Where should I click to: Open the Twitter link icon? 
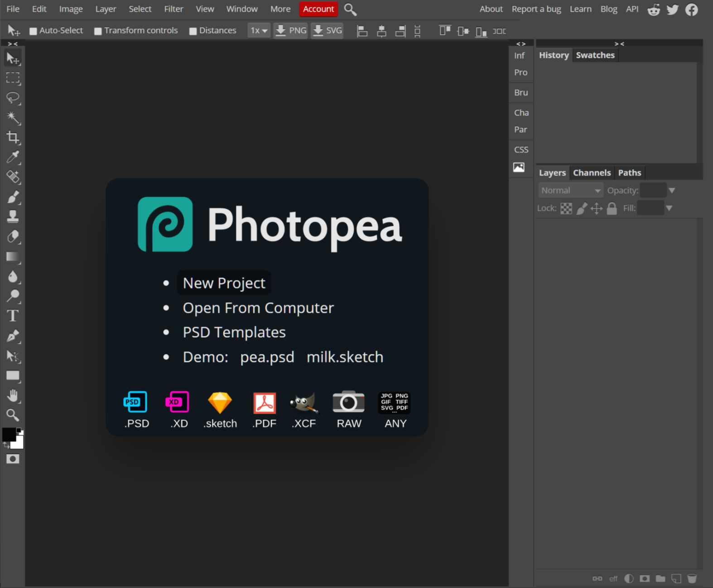coord(673,9)
